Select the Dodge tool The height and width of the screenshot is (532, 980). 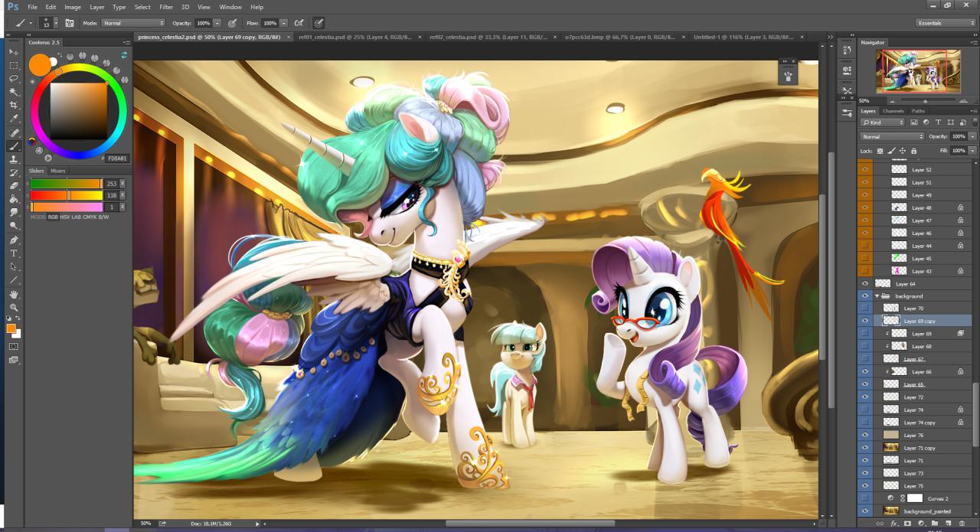pyautogui.click(x=14, y=226)
